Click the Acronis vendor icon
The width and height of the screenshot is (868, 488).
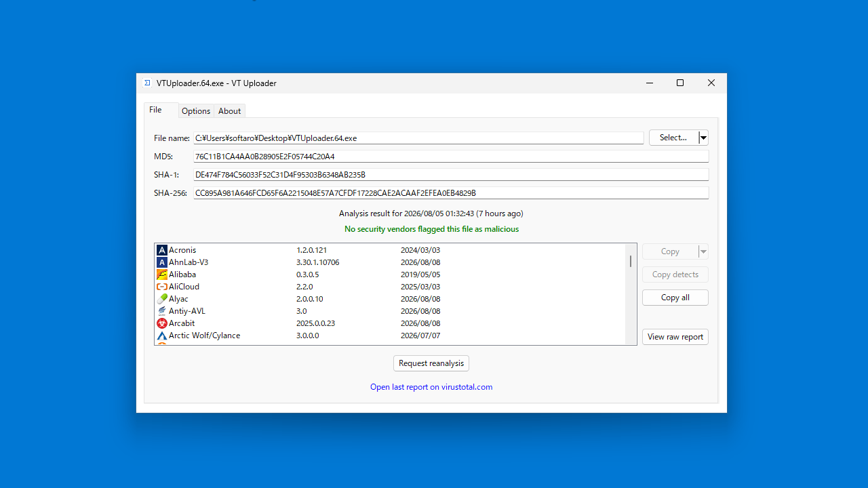[162, 250]
